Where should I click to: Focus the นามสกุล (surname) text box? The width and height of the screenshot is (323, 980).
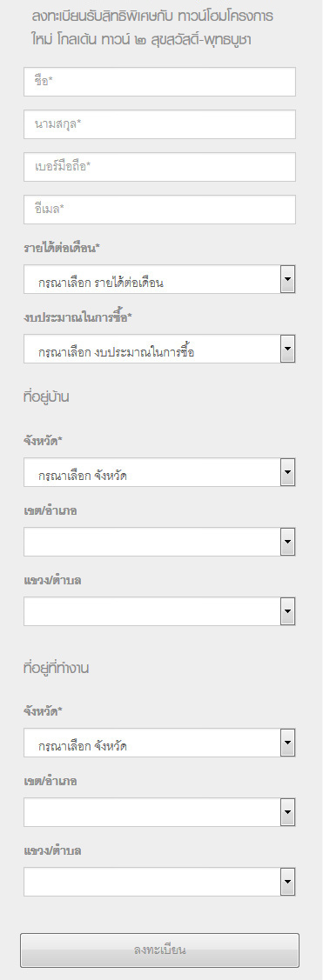point(159,124)
